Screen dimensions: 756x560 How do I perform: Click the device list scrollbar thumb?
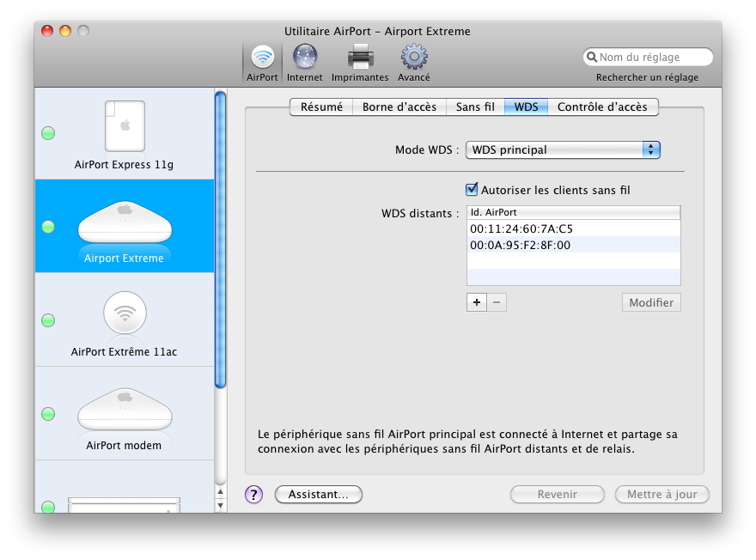[220, 240]
